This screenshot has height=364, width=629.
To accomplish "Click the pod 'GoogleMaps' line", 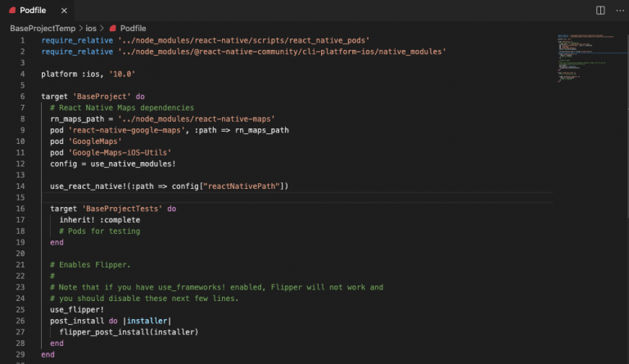I will (x=86, y=142).
